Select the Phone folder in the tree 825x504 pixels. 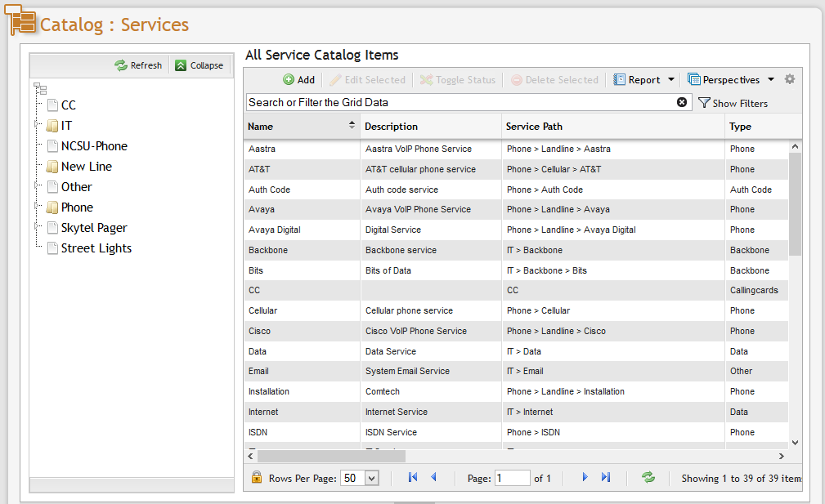click(x=75, y=207)
